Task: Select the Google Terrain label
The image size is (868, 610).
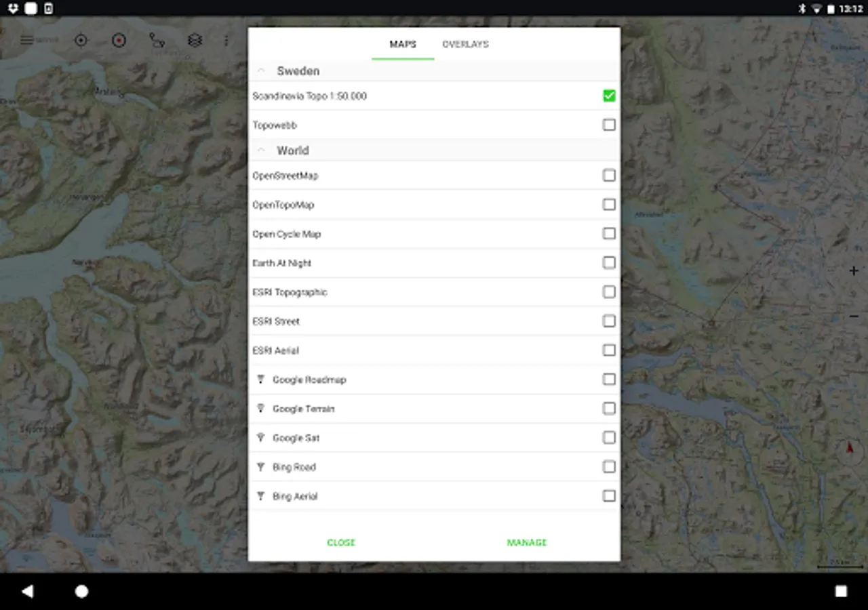Action: pos(304,409)
